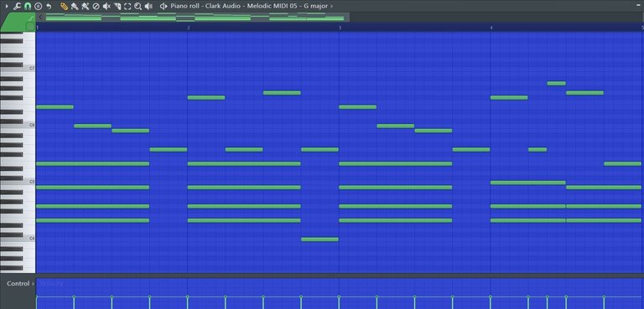Image resolution: width=644 pixels, height=309 pixels.
Task: Toggle the magnet snap icon
Action: click(28, 6)
